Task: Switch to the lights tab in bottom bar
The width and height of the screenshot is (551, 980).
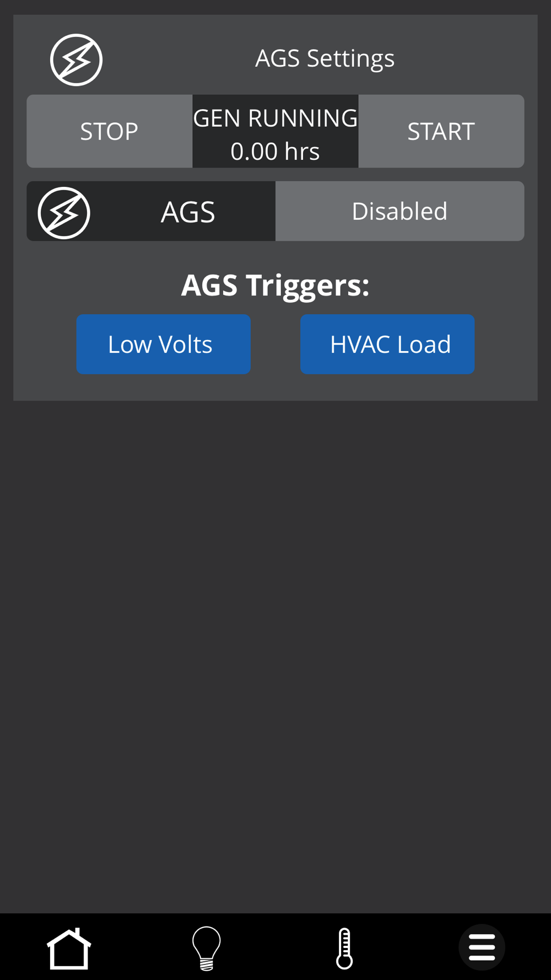Action: (207, 948)
